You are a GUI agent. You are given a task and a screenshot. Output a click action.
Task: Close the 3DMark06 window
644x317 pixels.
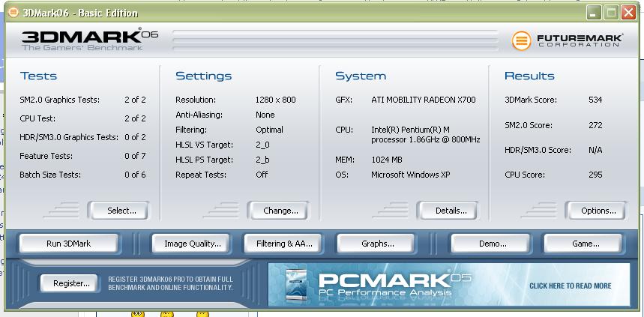coord(628,13)
